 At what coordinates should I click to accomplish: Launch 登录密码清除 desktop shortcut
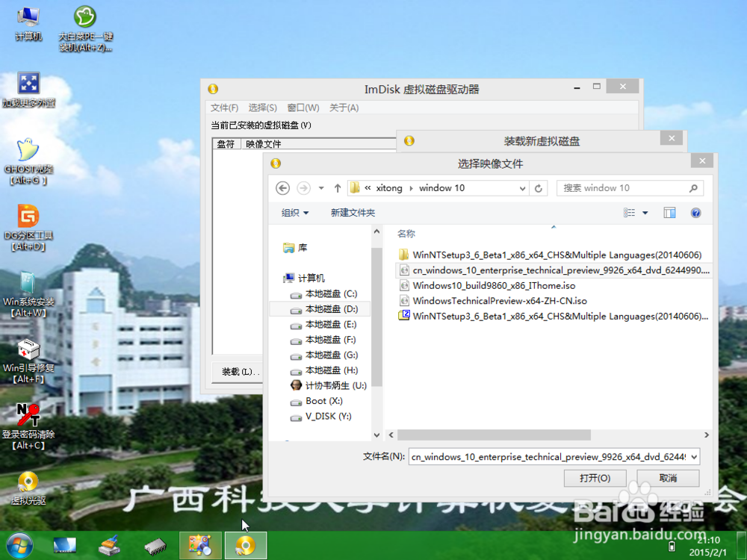(28, 426)
